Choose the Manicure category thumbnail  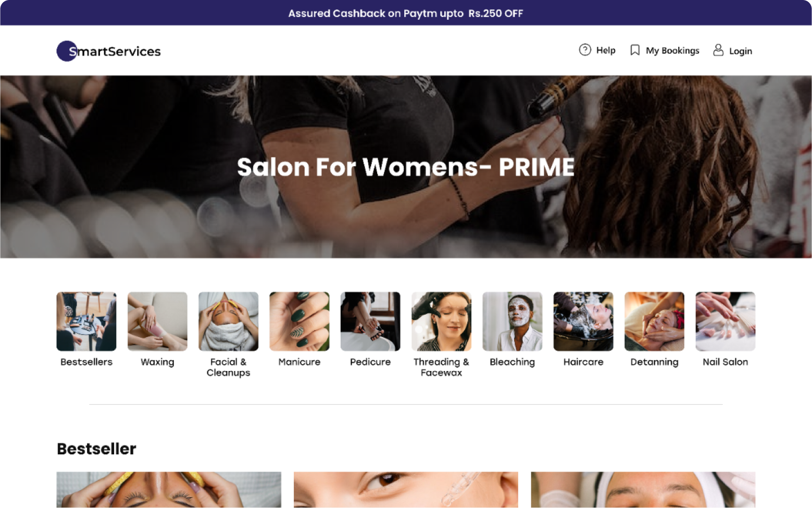[299, 321]
